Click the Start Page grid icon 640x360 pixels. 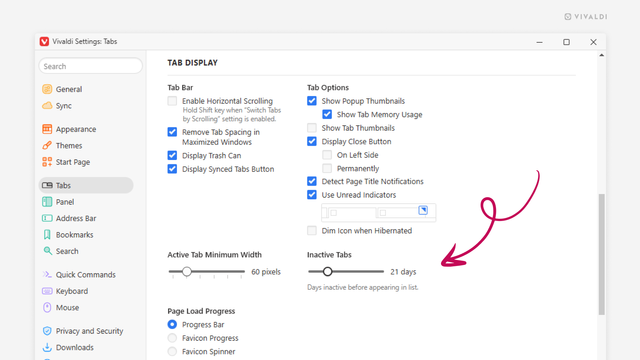tap(47, 162)
